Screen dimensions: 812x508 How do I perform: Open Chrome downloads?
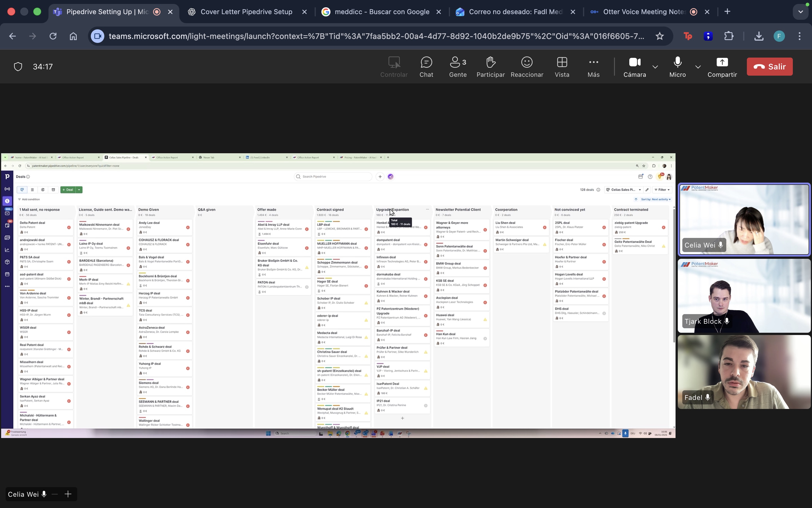[759, 36]
